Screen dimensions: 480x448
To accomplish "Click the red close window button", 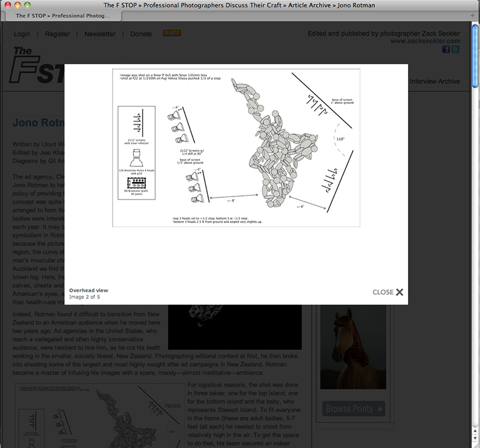I will 8,5.
